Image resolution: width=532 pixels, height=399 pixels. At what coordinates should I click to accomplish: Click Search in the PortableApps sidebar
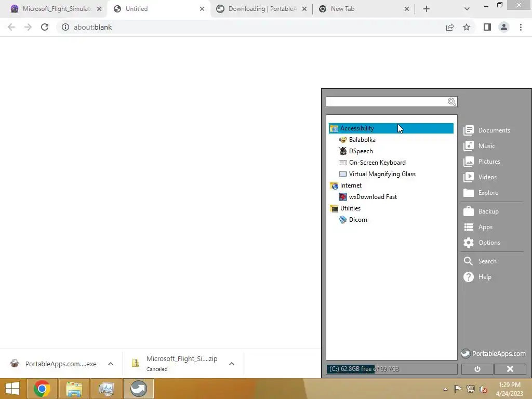pos(480,261)
